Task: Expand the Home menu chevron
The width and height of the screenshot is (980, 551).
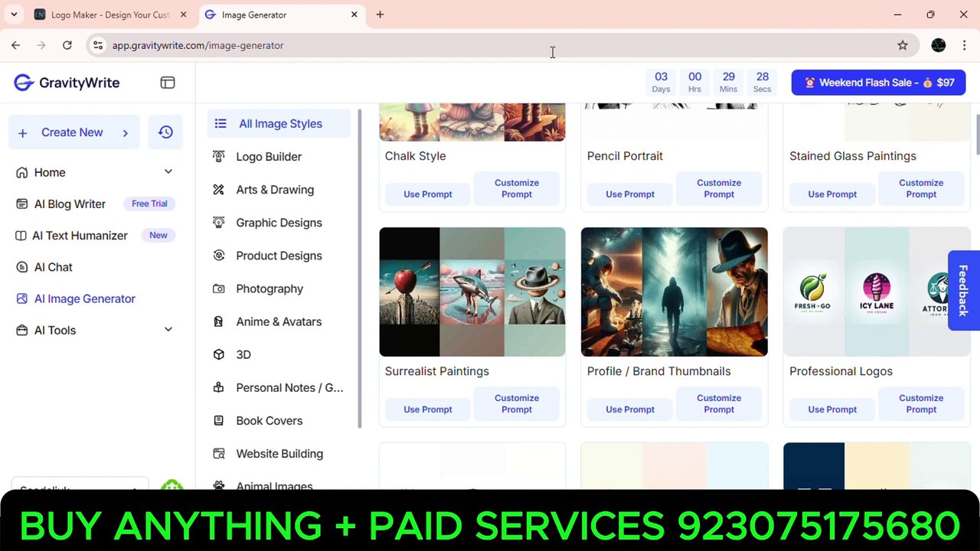Action: pos(168,172)
